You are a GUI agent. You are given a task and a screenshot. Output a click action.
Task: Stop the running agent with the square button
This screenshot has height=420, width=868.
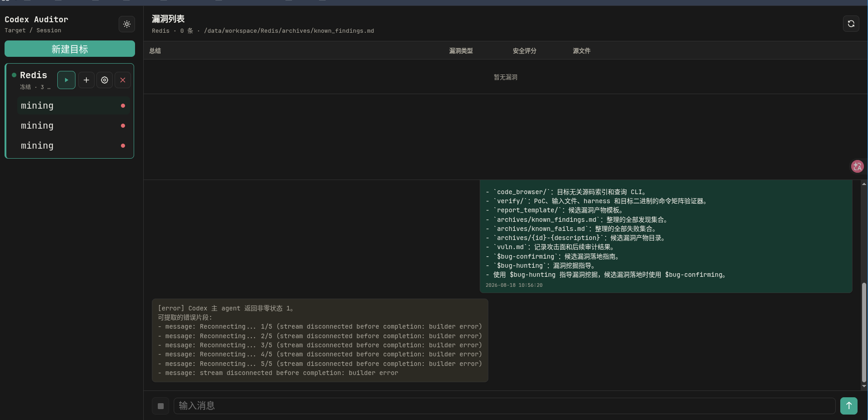pyautogui.click(x=161, y=406)
